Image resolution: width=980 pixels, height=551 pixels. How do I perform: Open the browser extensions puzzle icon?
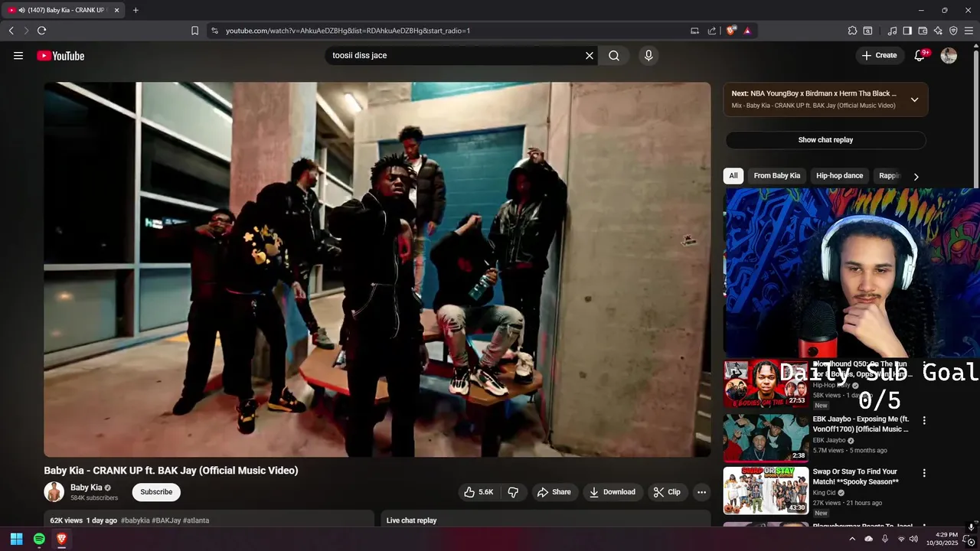click(x=852, y=31)
